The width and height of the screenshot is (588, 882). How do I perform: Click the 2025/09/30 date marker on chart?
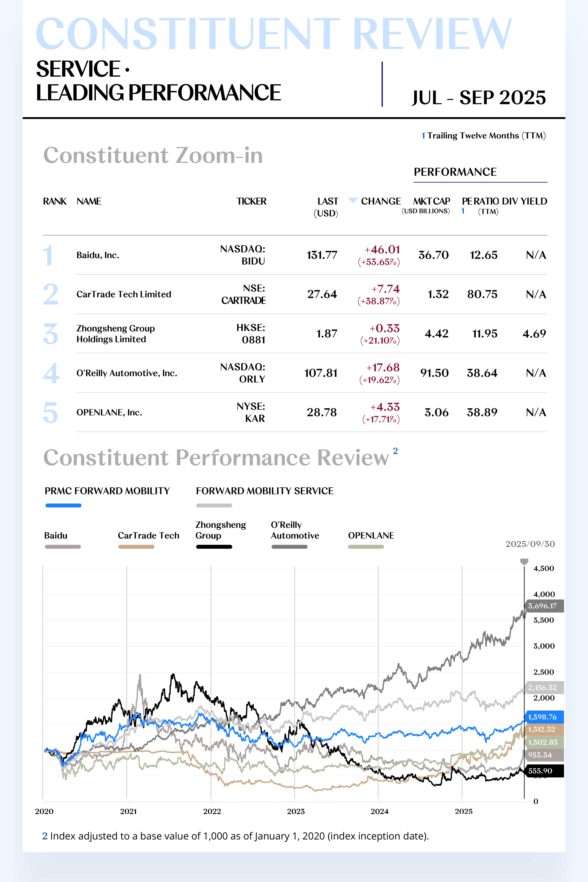tap(524, 561)
